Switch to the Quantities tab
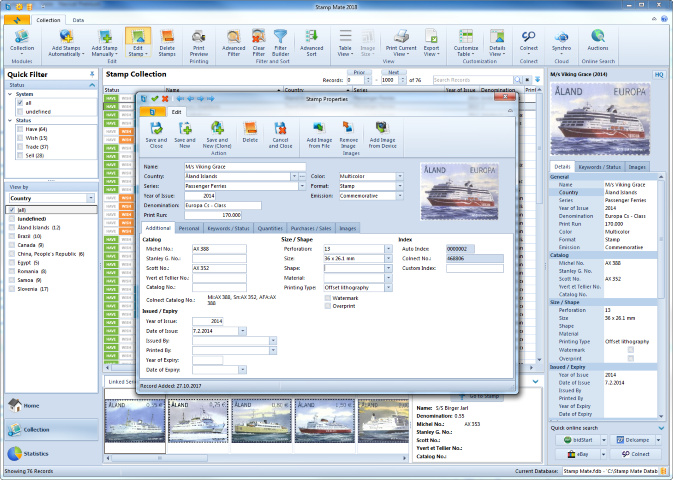 pyautogui.click(x=268, y=228)
